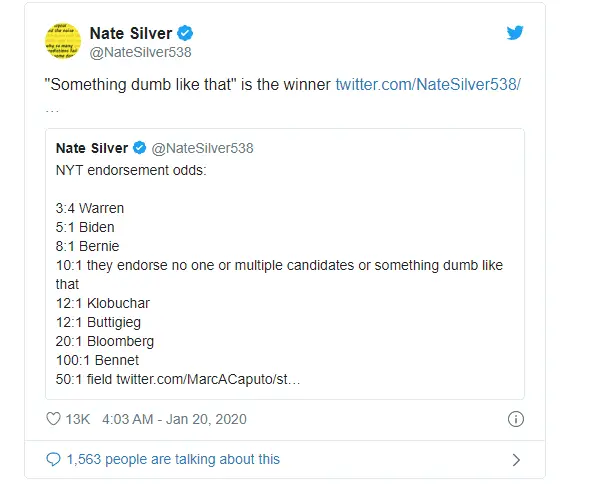610x488 pixels.
Task: Expand the conversation with the right chevron
Action: pyautogui.click(x=516, y=460)
